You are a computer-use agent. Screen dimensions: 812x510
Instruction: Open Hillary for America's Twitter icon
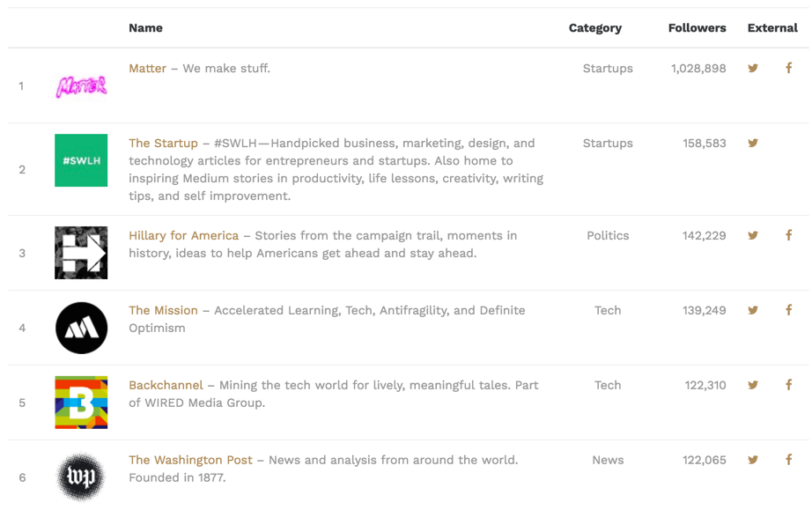click(x=753, y=236)
